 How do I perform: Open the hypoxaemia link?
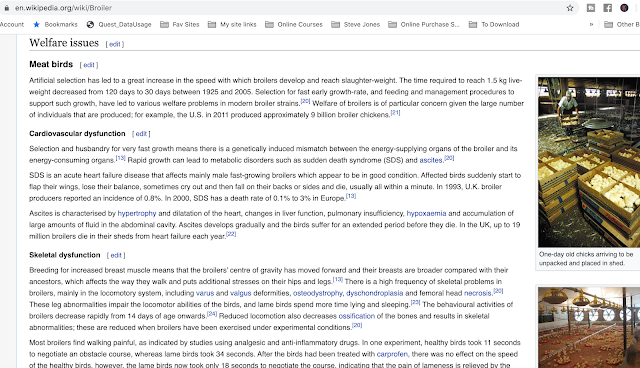point(426,213)
